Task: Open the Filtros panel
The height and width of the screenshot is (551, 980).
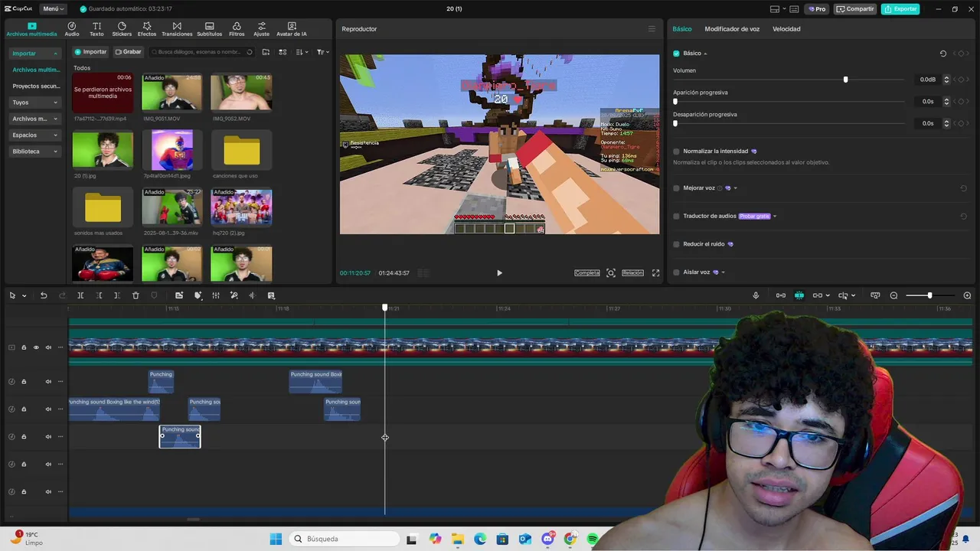Action: click(x=237, y=29)
